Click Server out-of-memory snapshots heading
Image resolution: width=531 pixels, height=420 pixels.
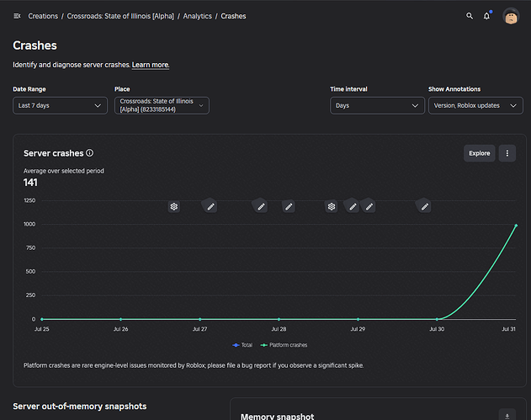80,407
